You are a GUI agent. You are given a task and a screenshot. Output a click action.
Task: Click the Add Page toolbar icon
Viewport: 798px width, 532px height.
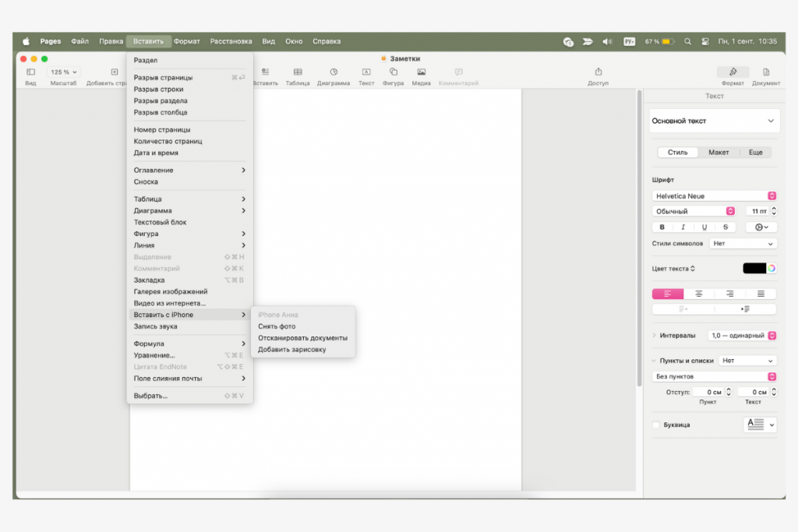[115, 72]
